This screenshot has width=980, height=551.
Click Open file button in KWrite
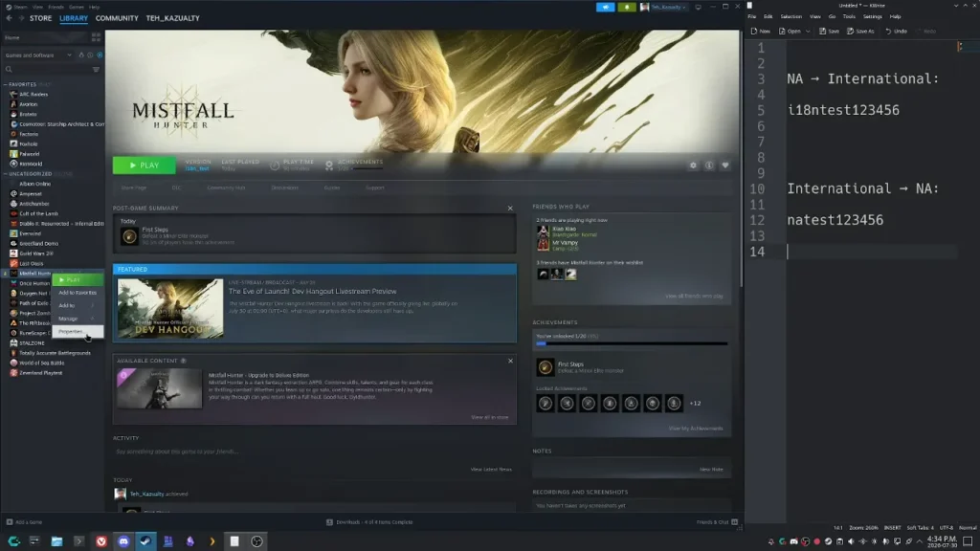pyautogui.click(x=790, y=32)
